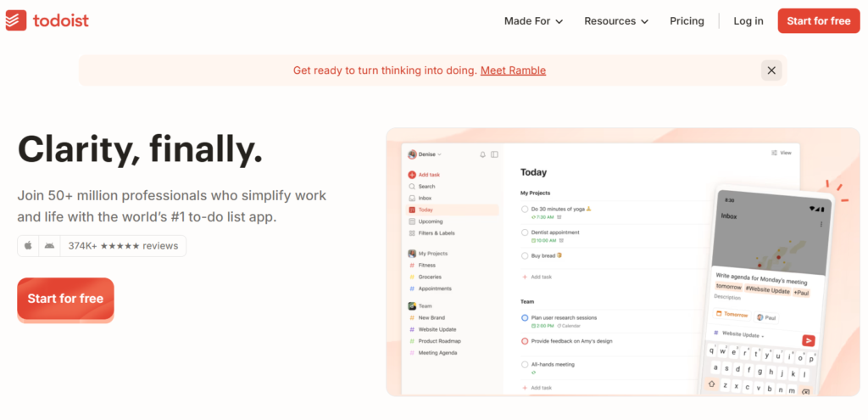Open Filters & Labels in the sidebar

(431, 232)
